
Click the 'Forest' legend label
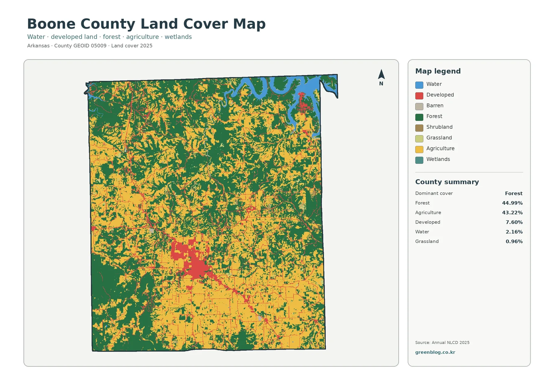(x=434, y=116)
